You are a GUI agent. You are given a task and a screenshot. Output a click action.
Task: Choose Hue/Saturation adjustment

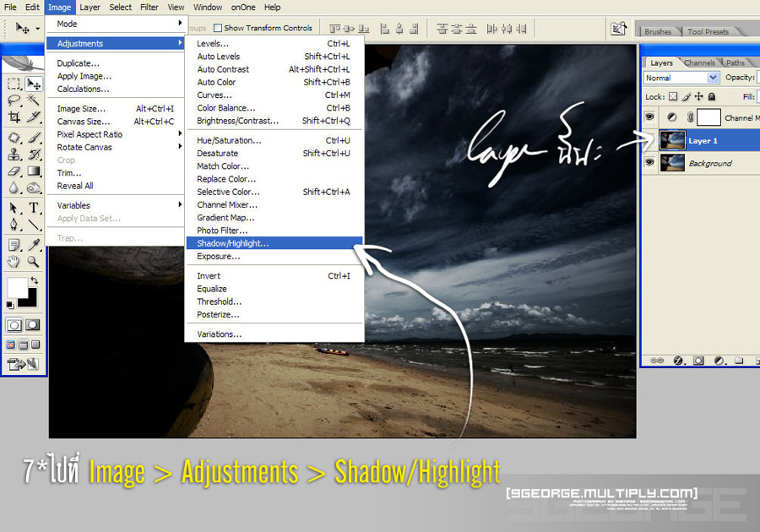pyautogui.click(x=274, y=140)
